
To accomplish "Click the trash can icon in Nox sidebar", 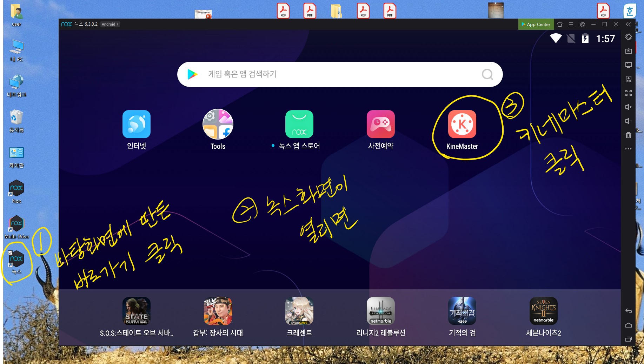I will 629,135.
